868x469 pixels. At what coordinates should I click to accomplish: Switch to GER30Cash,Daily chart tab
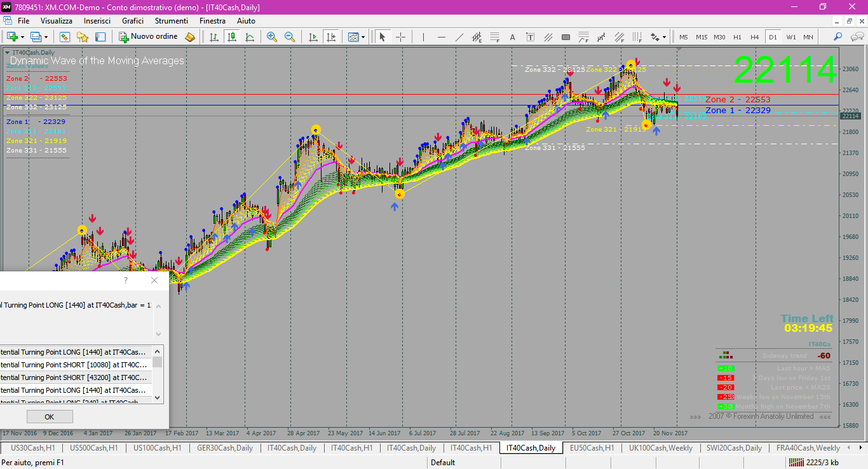(x=225, y=448)
